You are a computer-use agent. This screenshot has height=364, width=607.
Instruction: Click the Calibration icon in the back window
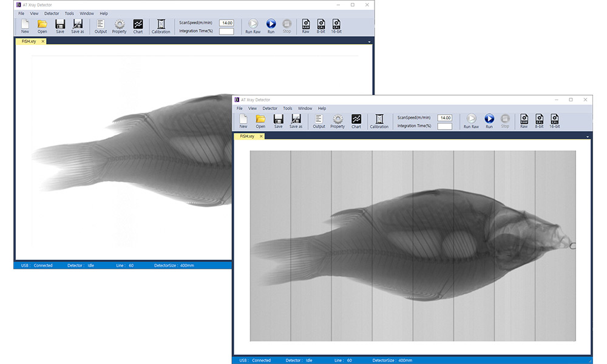click(x=161, y=24)
